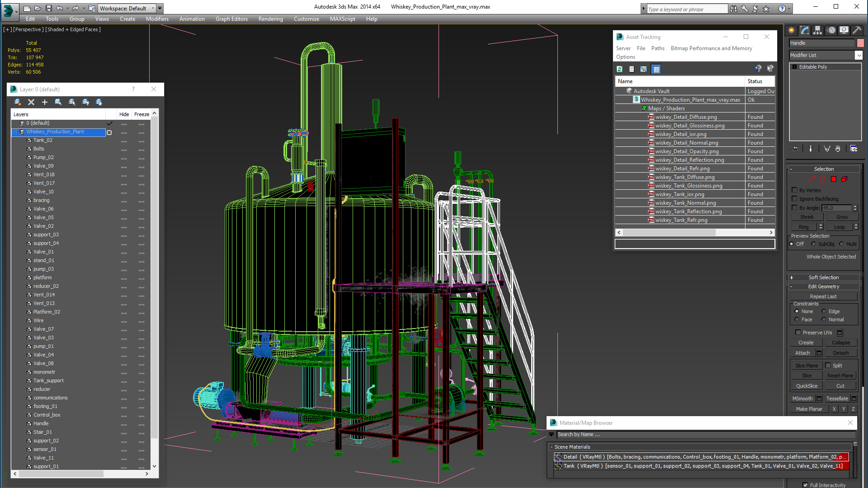Image resolution: width=868 pixels, height=488 pixels.
Task: Open the Material/Map Browser options arrow
Action: point(552,435)
